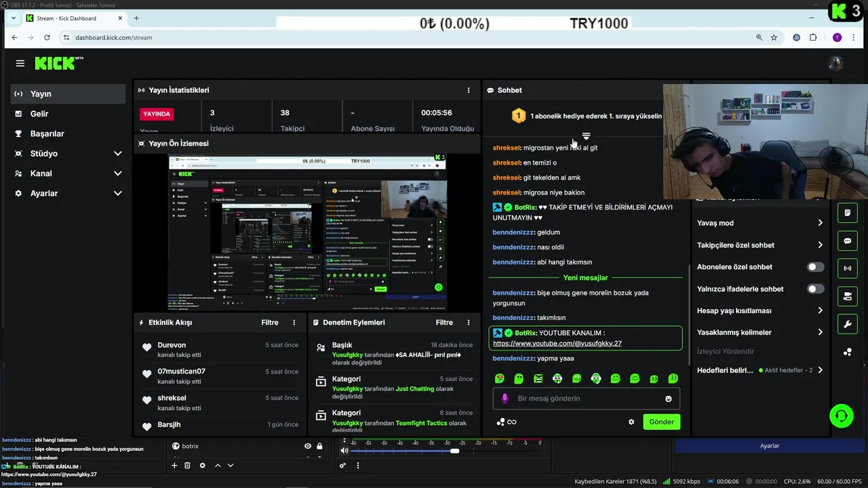This screenshot has width=868, height=488.
Task: Hide botrix source with eye icon
Action: click(308, 446)
